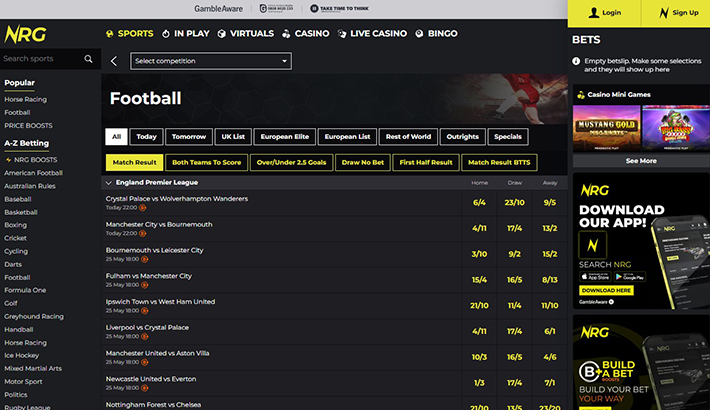The image size is (710, 410).
Task: Click the Search sports input field
Action: [42, 59]
